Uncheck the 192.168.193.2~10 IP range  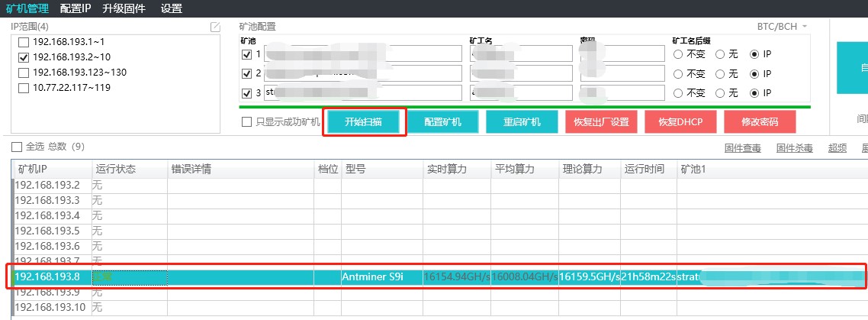click(x=24, y=57)
